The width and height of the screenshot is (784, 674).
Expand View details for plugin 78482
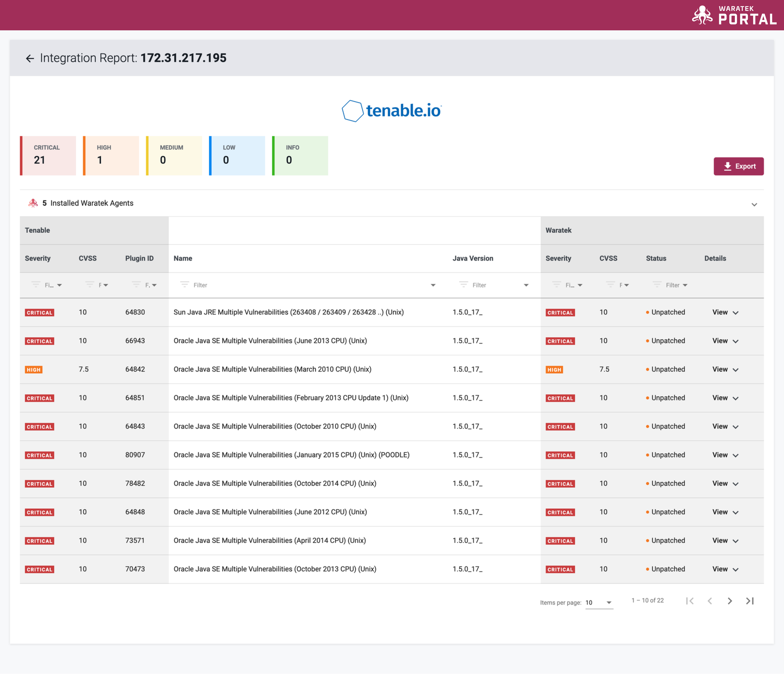coord(725,484)
